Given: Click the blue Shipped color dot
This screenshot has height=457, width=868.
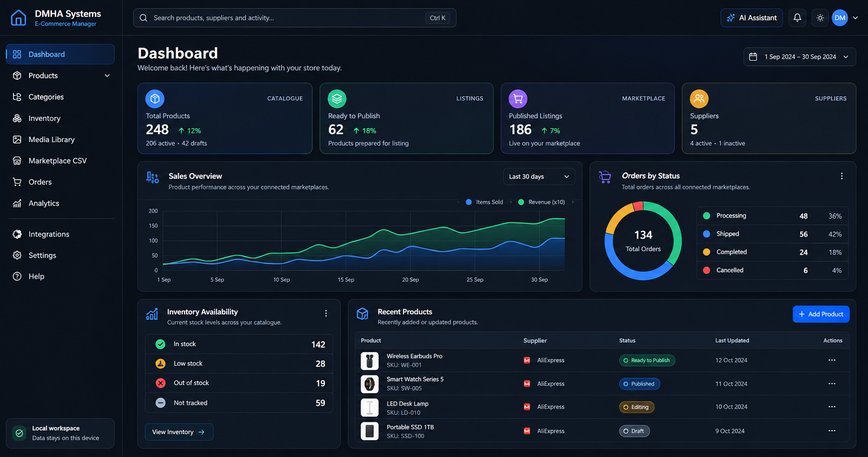Looking at the screenshot, I should [706, 234].
